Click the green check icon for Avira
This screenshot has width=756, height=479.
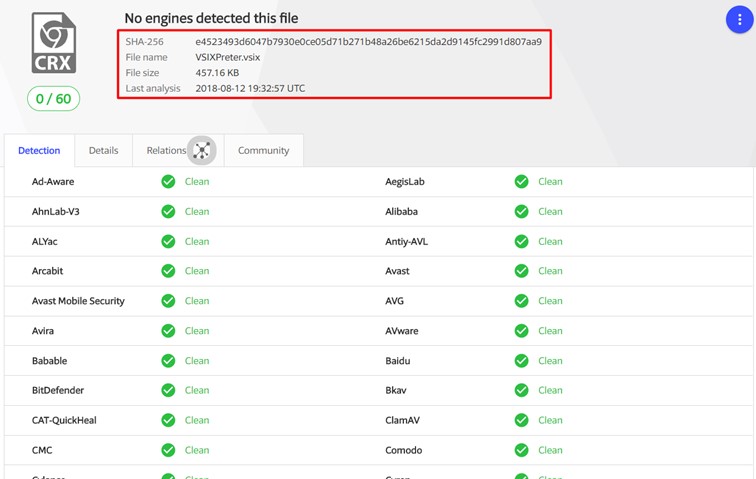pyautogui.click(x=168, y=331)
